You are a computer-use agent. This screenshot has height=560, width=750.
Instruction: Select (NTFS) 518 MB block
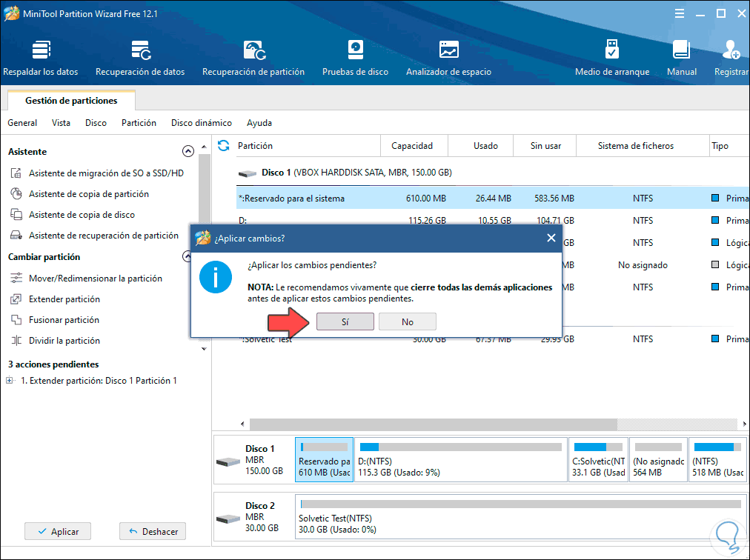[x=717, y=459]
